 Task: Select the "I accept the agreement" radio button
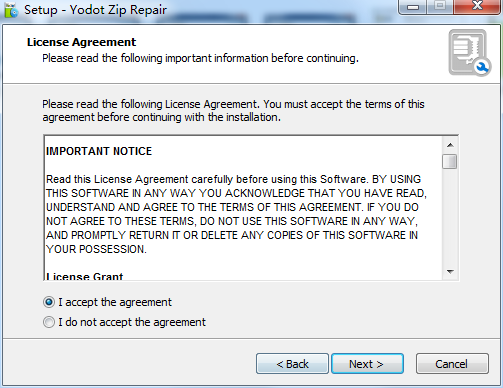(49, 302)
